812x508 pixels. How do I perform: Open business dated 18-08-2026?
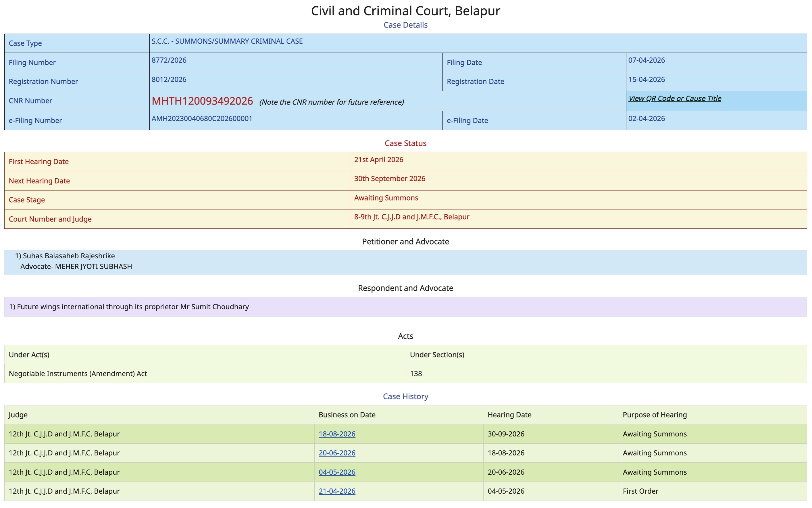tap(337, 434)
